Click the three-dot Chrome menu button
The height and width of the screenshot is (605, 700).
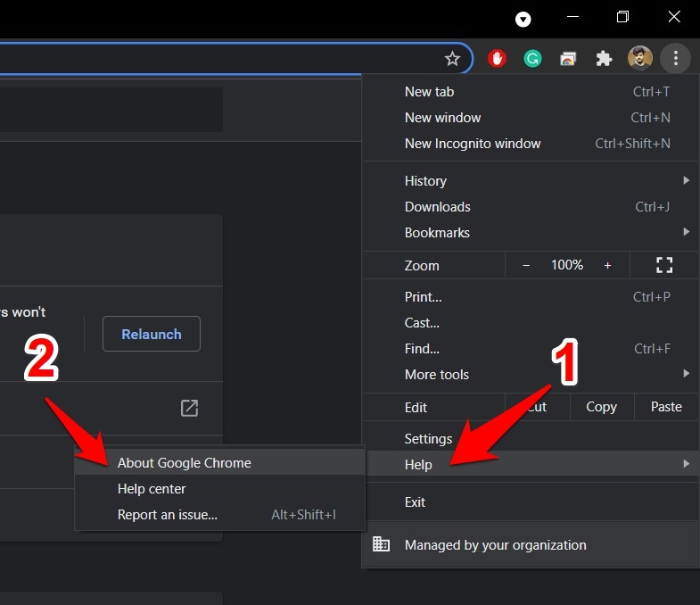[x=675, y=58]
